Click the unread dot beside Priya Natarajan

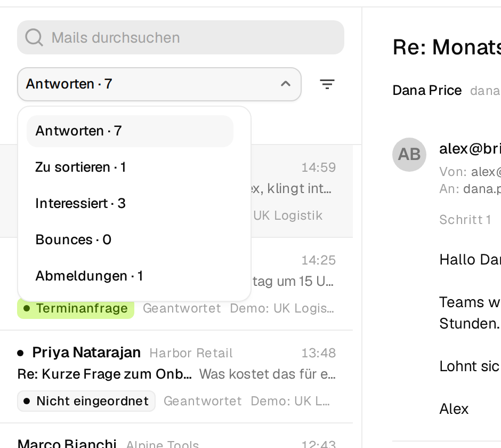tap(20, 353)
